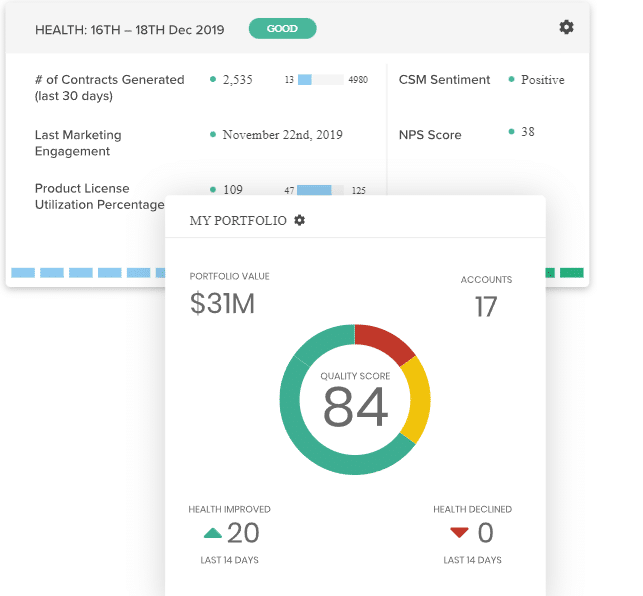
Task: Click the accounts count '17'
Action: [486, 307]
